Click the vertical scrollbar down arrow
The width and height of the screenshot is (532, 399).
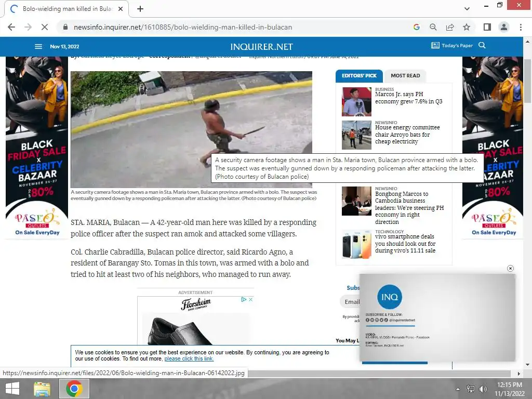528,365
